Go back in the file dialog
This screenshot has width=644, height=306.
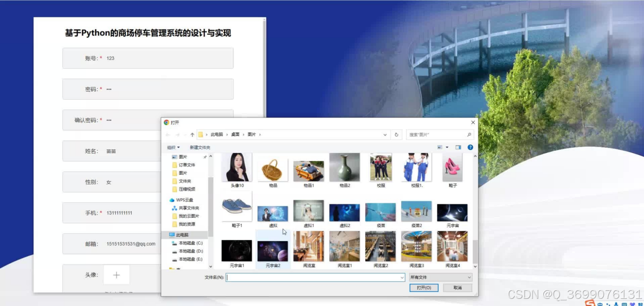[x=168, y=135]
